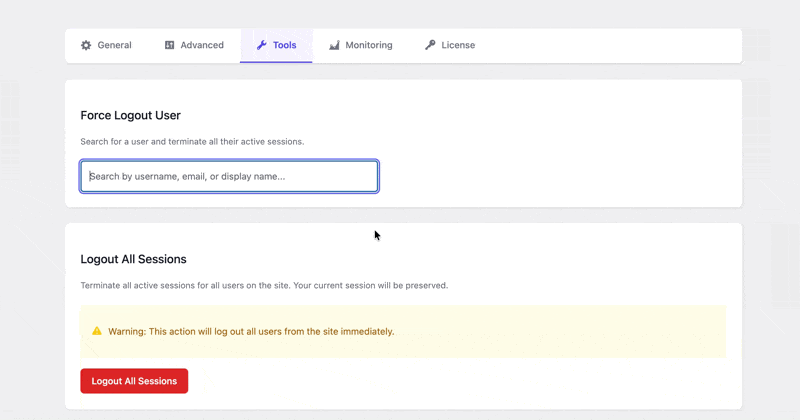The width and height of the screenshot is (800, 420).
Task: Click the 'Search for a user' description text
Action: coord(192,141)
